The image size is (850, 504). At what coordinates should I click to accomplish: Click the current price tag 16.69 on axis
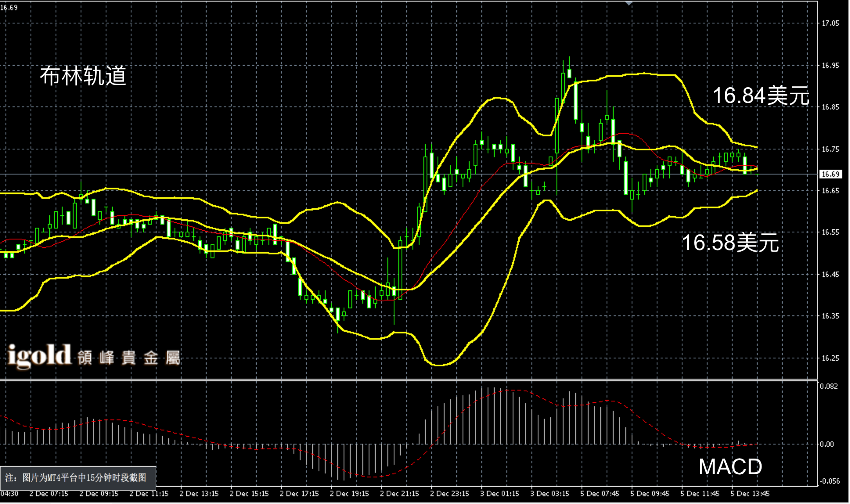click(x=830, y=174)
